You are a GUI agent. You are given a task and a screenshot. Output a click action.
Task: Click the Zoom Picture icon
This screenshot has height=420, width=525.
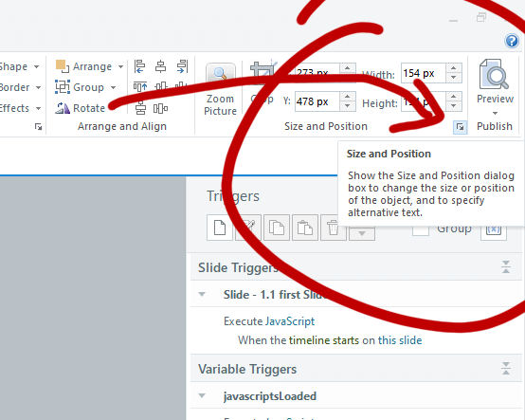coord(220,74)
